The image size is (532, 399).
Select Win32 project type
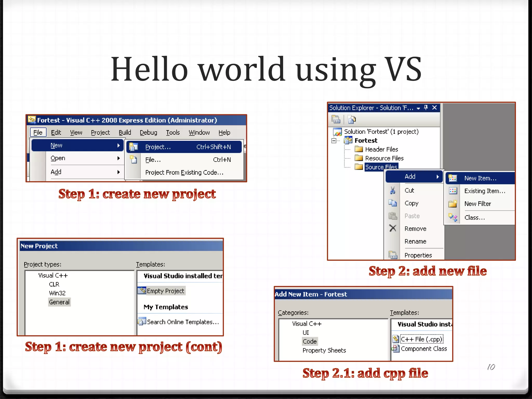[57, 293]
